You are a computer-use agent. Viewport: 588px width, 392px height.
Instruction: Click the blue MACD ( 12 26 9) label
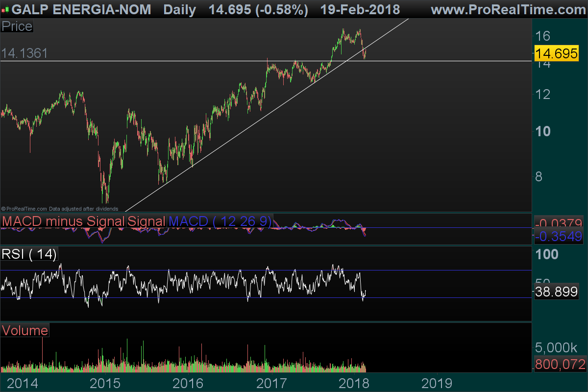click(220, 221)
